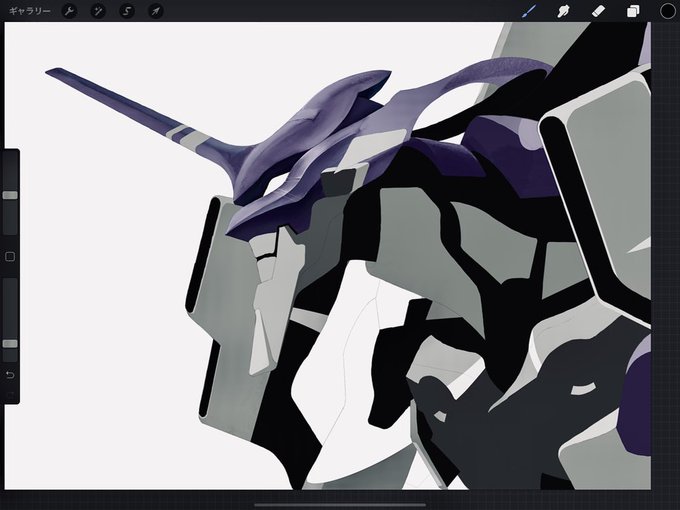
Task: Open the Actions wrench menu
Action: [69, 11]
